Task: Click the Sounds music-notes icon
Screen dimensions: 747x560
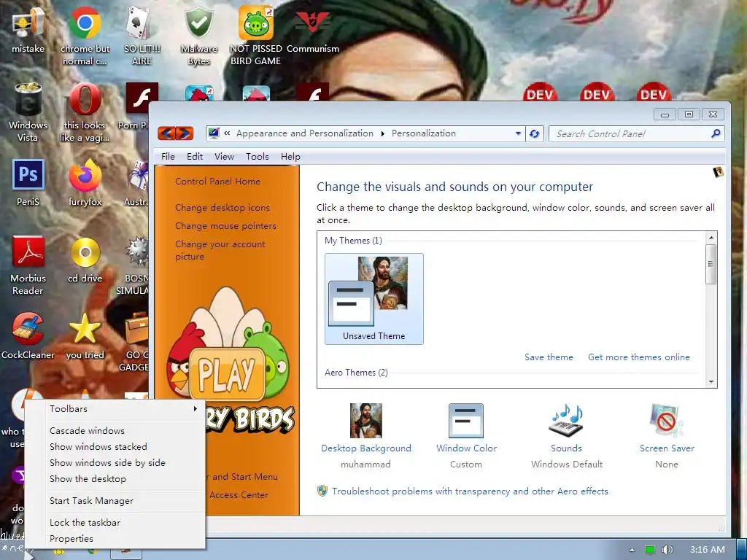Action: [x=566, y=421]
